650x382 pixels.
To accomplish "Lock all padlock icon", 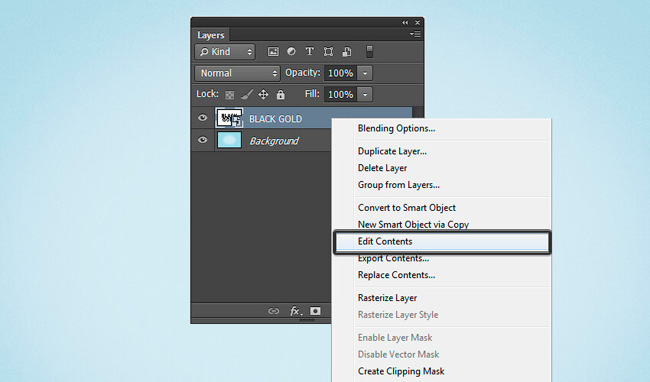I will 281,95.
